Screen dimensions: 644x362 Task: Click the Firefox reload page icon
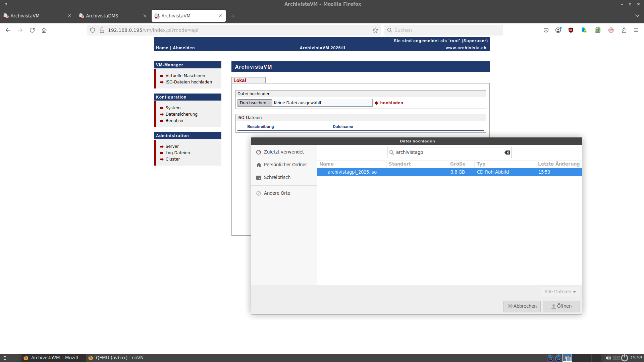pos(32,30)
